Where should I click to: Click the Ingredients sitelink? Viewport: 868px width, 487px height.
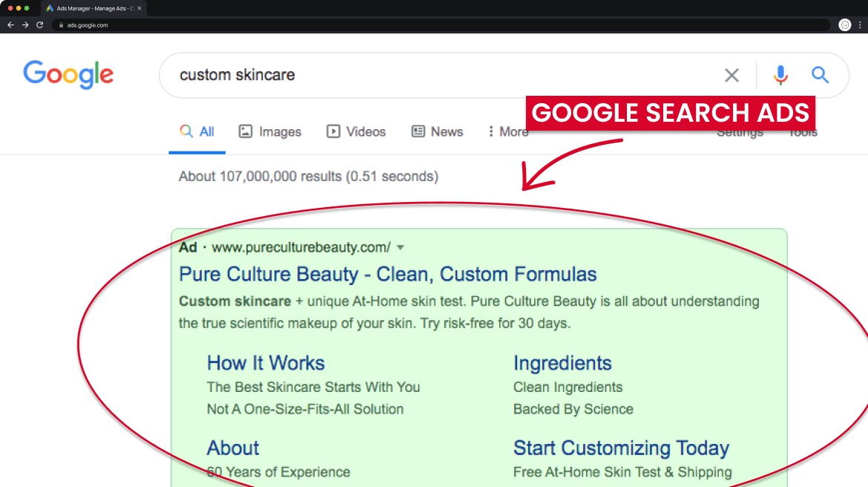click(x=562, y=363)
